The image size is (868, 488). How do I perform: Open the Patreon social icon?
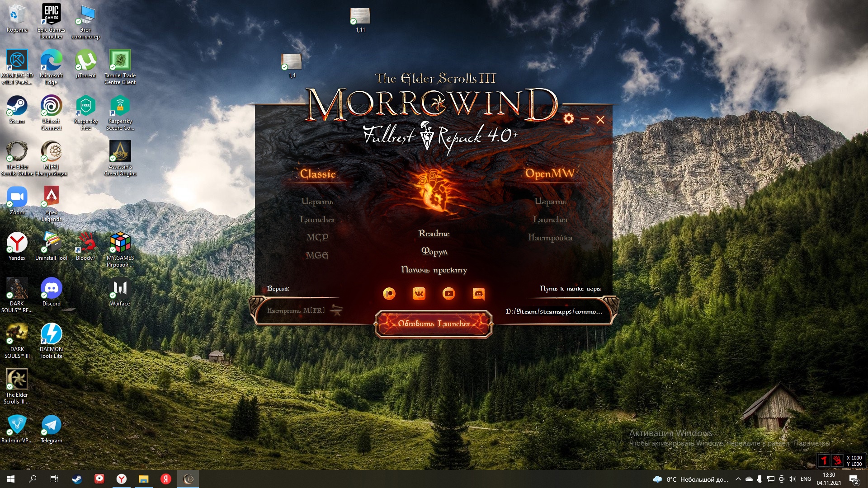tap(389, 294)
